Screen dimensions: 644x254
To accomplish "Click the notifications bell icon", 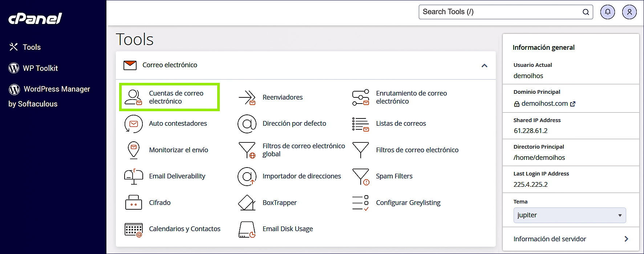I will coord(607,12).
